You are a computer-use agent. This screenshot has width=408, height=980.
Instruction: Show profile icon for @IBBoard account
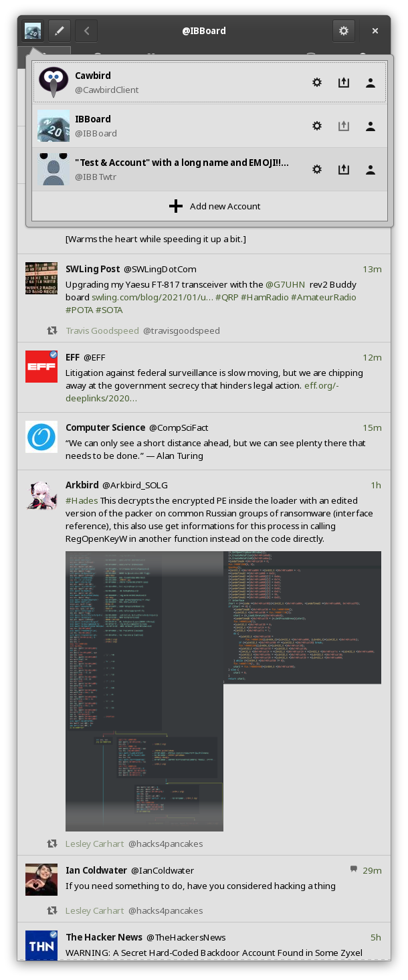click(371, 126)
